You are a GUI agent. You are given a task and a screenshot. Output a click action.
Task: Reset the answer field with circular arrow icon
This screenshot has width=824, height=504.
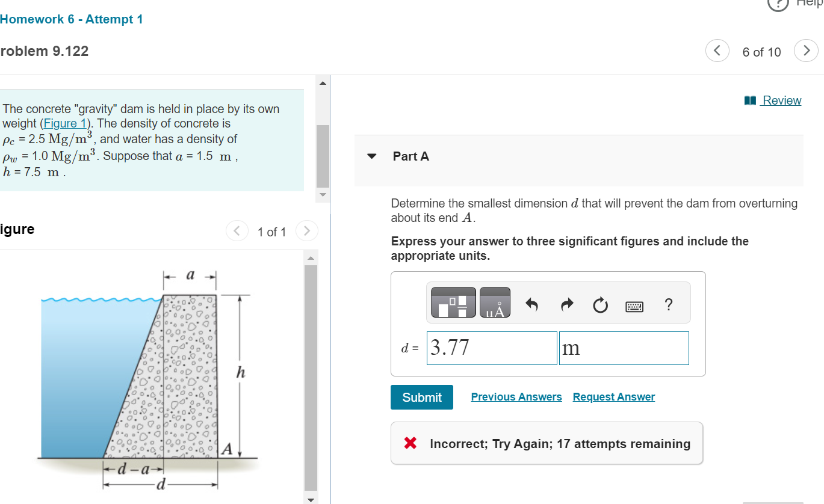pyautogui.click(x=599, y=306)
